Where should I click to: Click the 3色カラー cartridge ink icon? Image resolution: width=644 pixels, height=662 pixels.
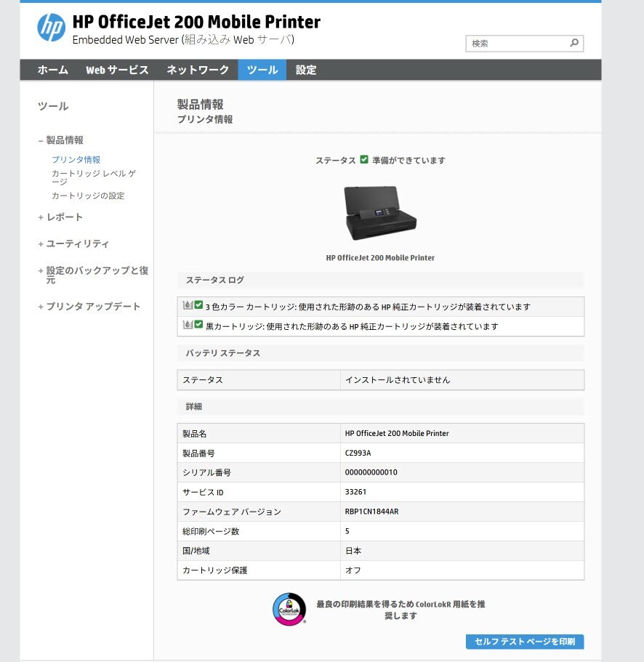coord(188,304)
